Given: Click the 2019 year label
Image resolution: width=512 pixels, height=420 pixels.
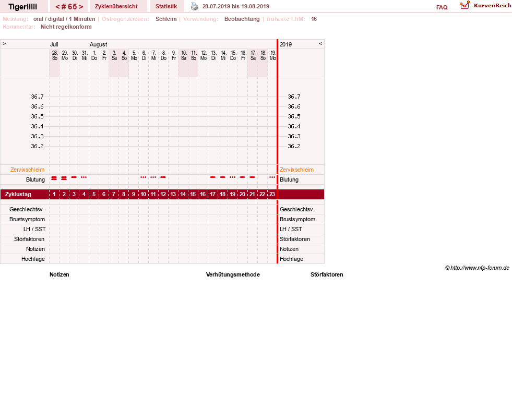Looking at the screenshot, I should 285,44.
